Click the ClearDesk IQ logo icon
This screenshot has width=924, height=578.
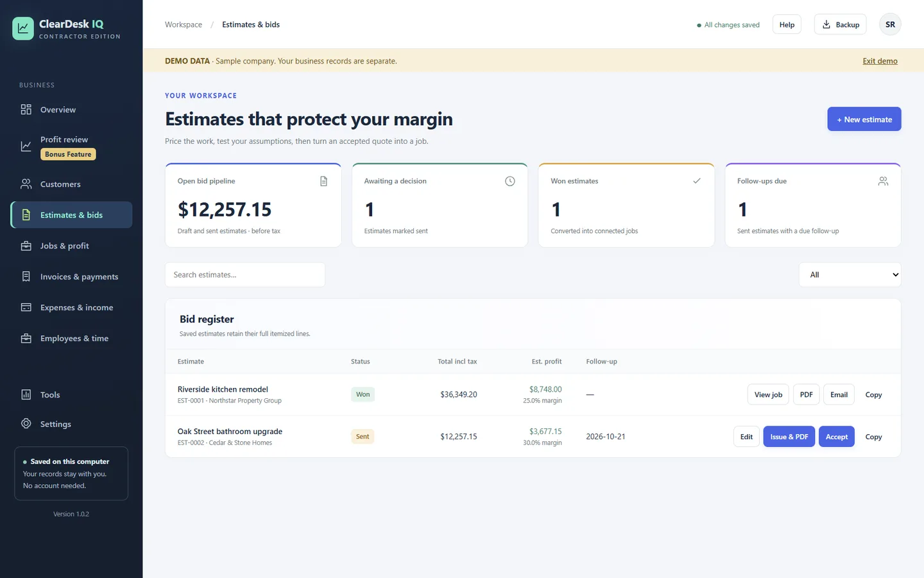(x=23, y=28)
